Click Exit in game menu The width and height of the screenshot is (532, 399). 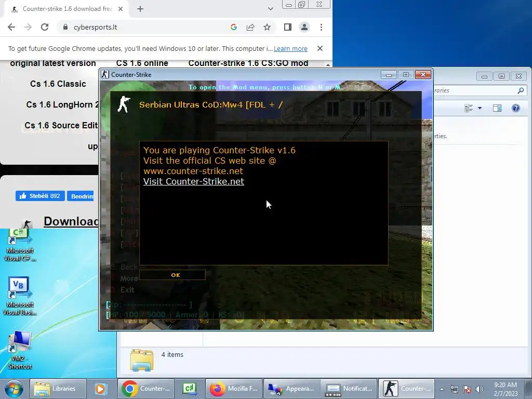(x=127, y=290)
